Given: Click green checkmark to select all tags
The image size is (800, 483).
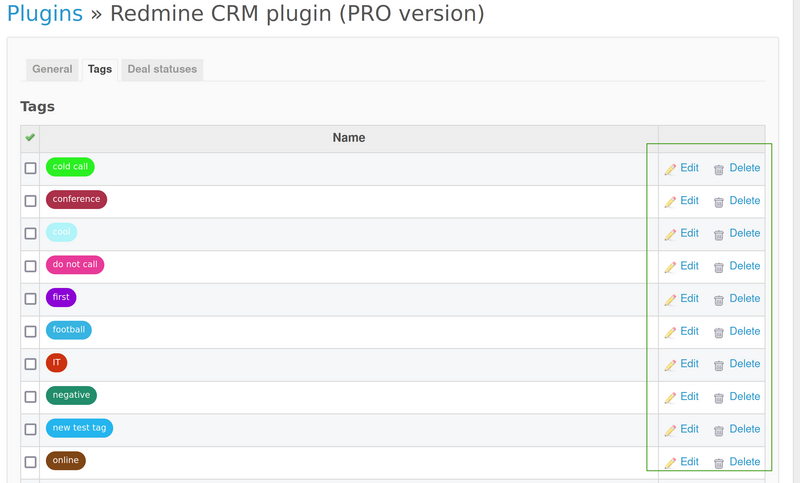Looking at the screenshot, I should 30,138.
